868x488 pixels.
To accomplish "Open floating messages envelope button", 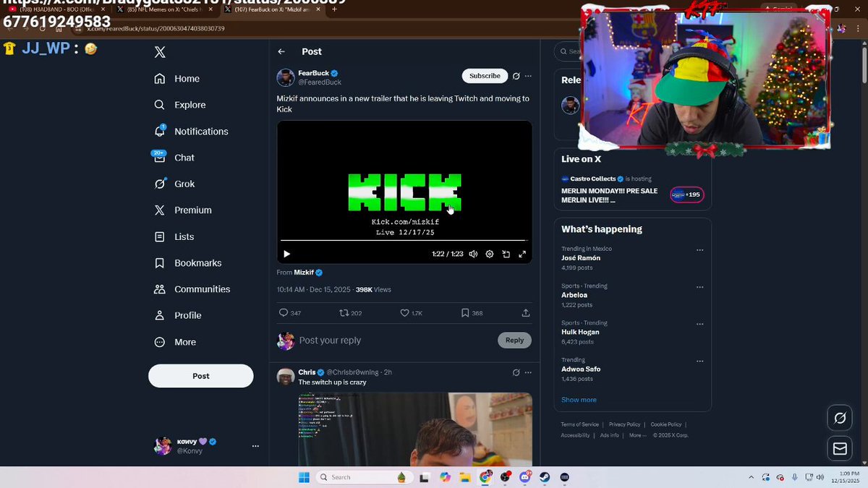I will click(x=840, y=449).
